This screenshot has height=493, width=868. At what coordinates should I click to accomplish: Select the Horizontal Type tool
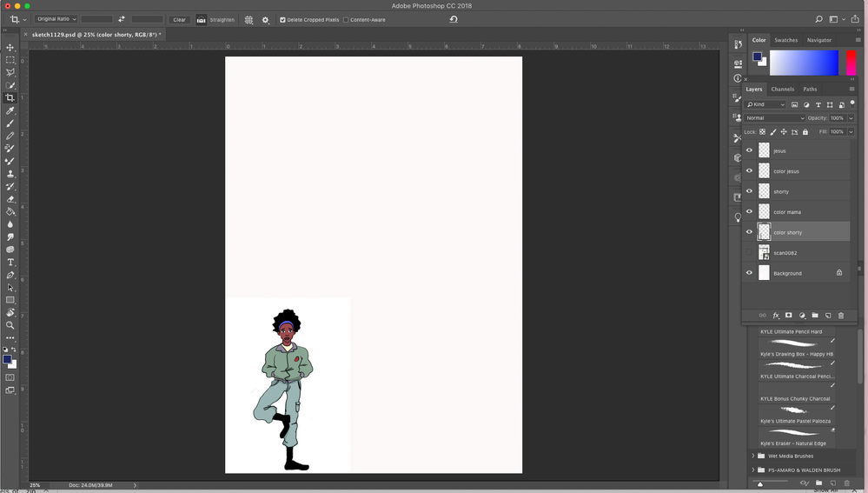(x=10, y=262)
